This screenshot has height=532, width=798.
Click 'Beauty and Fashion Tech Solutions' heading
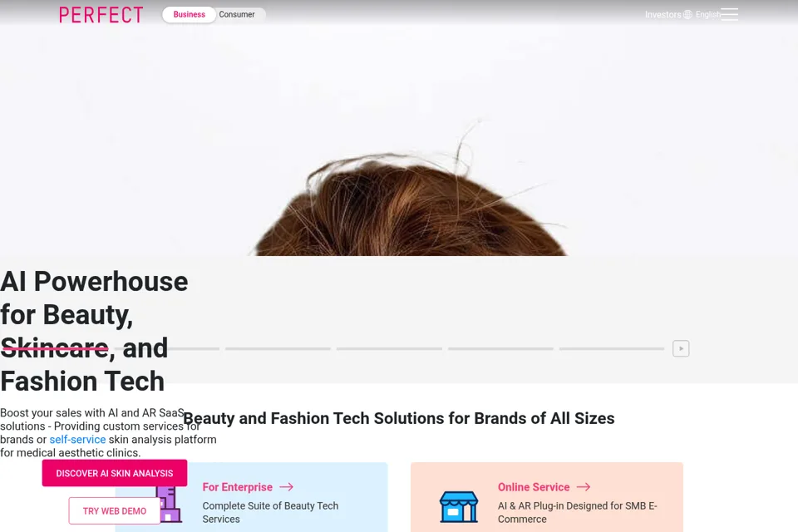pos(398,418)
